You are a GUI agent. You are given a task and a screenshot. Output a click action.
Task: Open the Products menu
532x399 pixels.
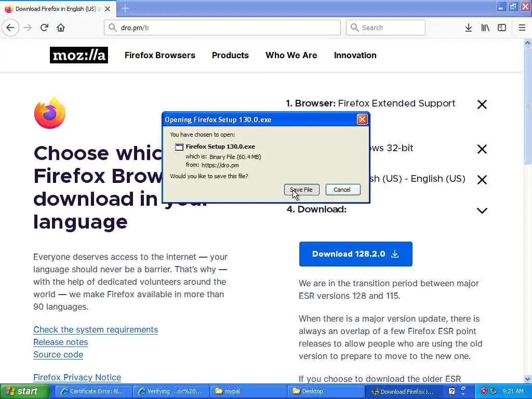click(x=230, y=55)
